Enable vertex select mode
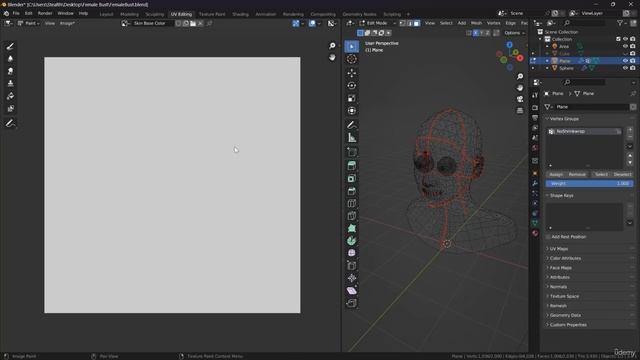The image size is (640, 360). (x=402, y=23)
